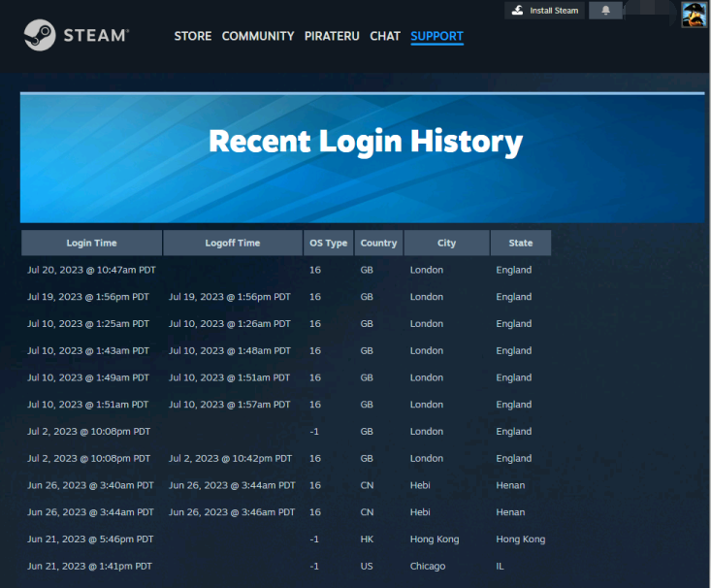Open the PIRATERU profile menu
This screenshot has width=711, height=588.
[x=332, y=36]
